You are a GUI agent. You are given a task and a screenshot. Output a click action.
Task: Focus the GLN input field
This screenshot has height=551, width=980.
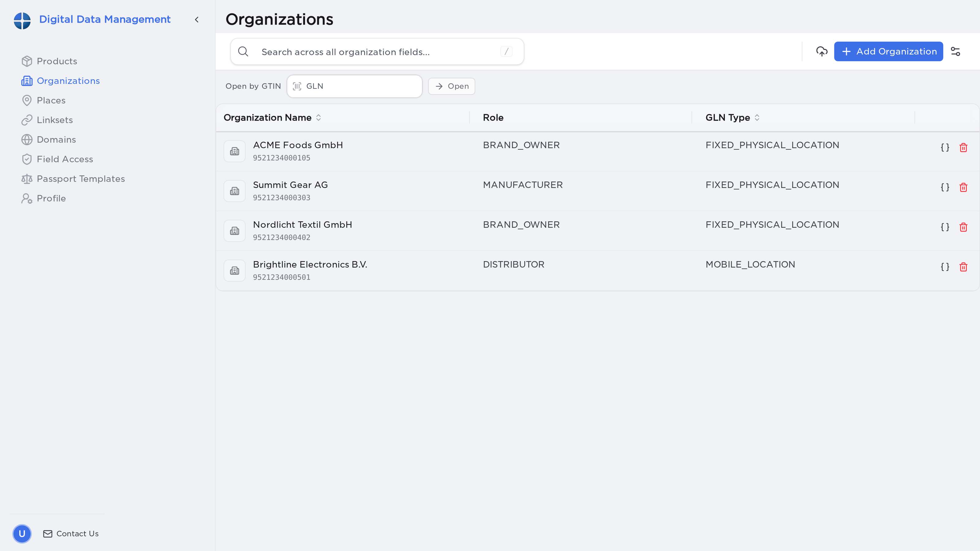[354, 86]
